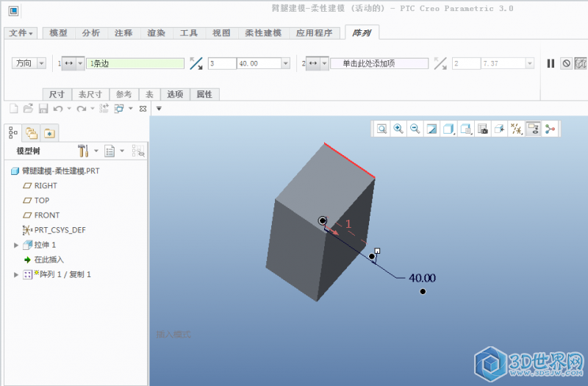588x386 pixels.
Task: Switch to the 注释 ribbon tab
Action: (x=123, y=33)
